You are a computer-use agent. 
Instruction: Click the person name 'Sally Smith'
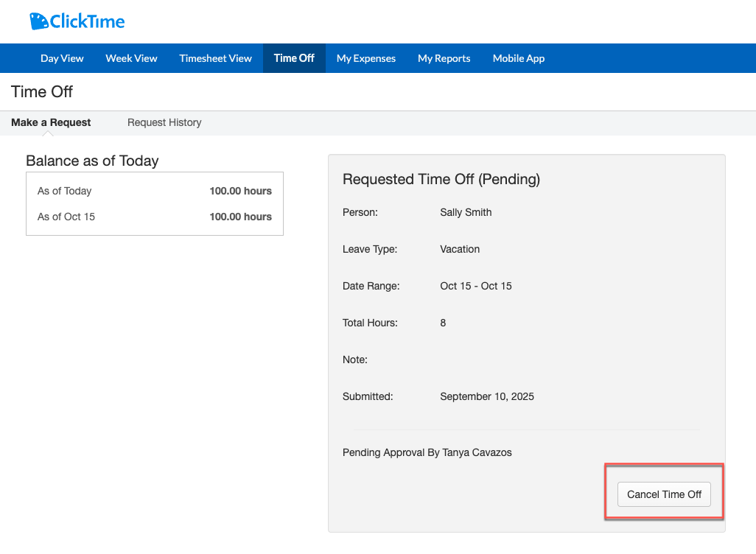(x=466, y=213)
